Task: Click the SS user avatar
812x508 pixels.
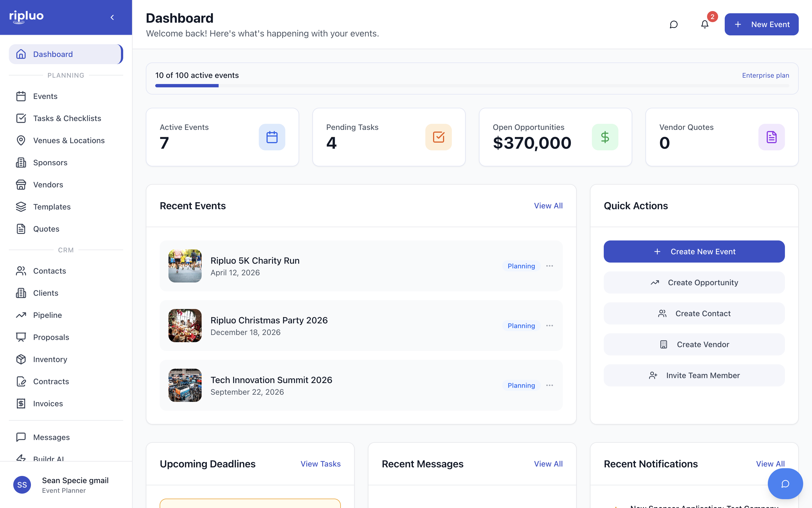Action: coord(22,485)
